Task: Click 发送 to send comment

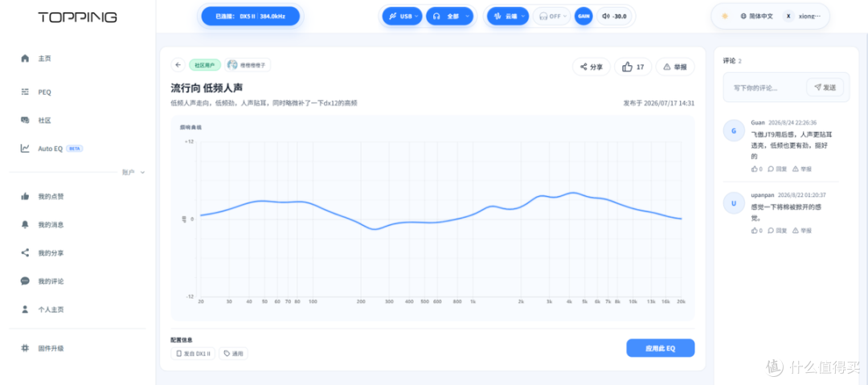Action: 825,87
